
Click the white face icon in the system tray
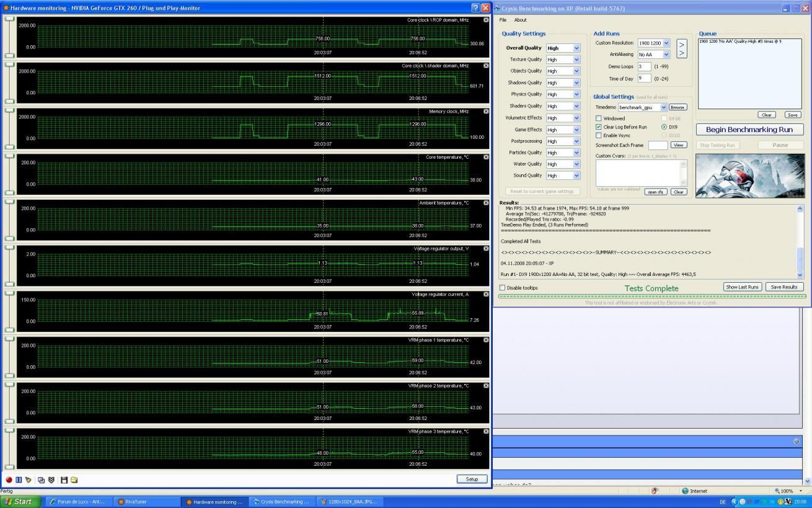[x=742, y=502]
